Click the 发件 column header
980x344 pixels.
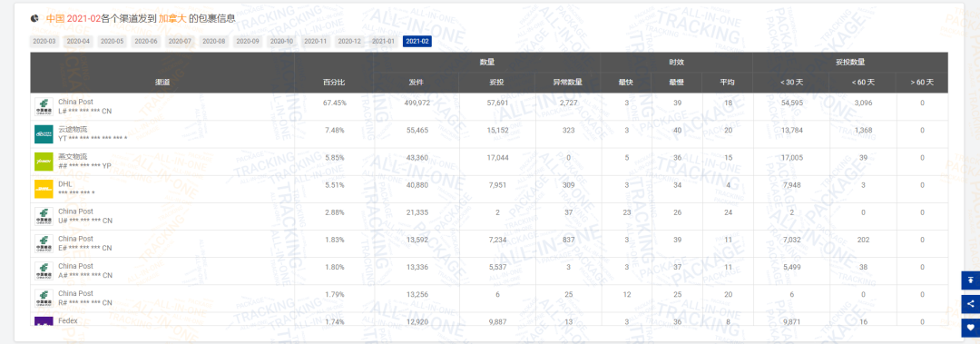point(416,83)
